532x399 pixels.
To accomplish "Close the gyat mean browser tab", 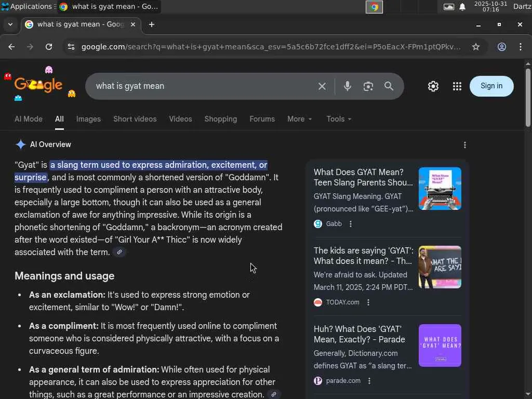I will (x=133, y=24).
